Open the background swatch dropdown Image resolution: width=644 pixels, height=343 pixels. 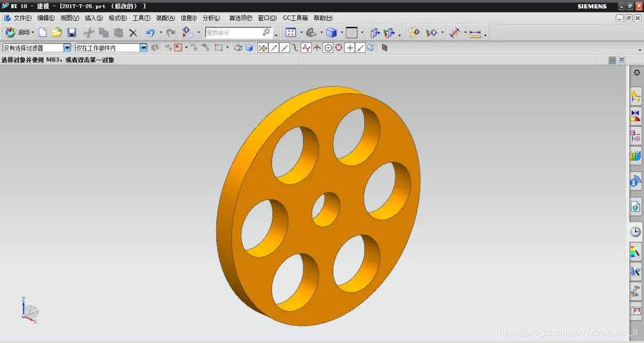[x=362, y=32]
